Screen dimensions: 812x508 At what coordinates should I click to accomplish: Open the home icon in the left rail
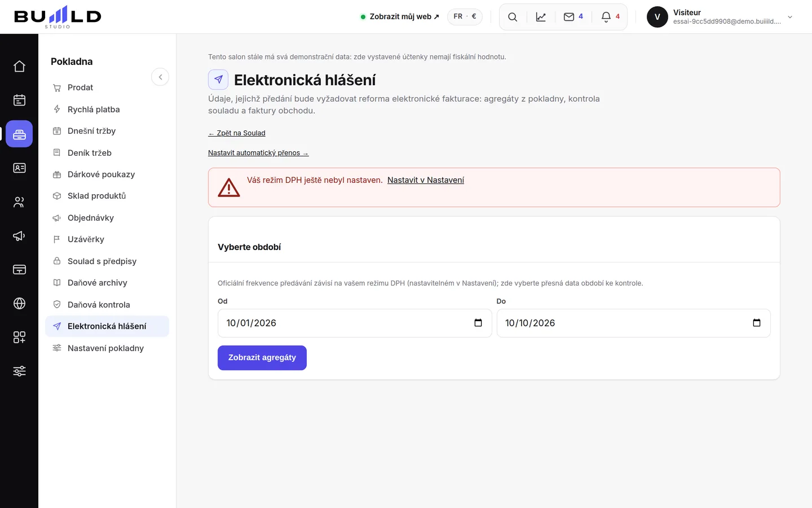click(x=19, y=66)
